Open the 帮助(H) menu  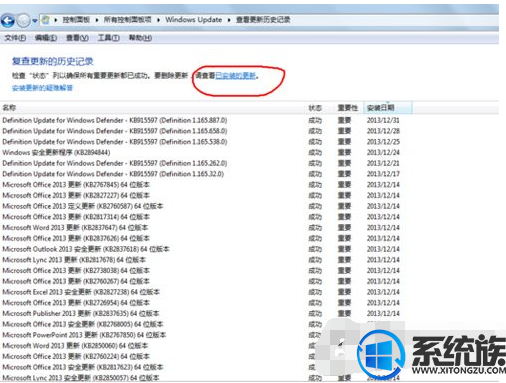click(140, 38)
